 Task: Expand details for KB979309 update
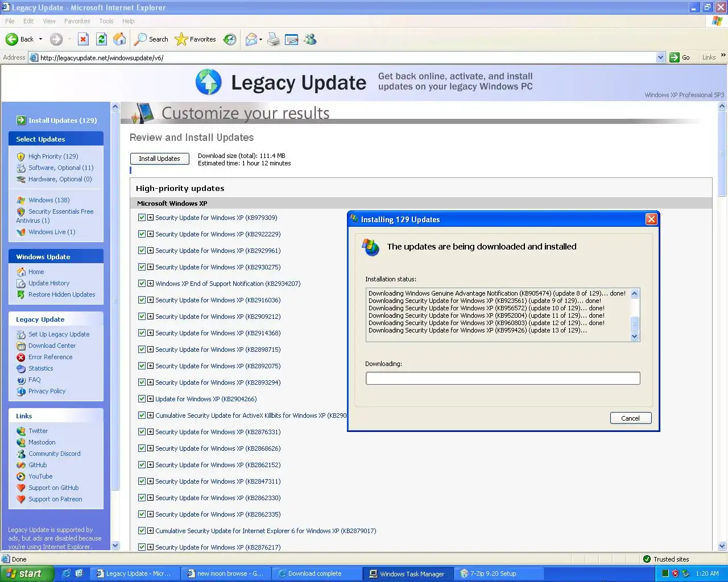150,217
